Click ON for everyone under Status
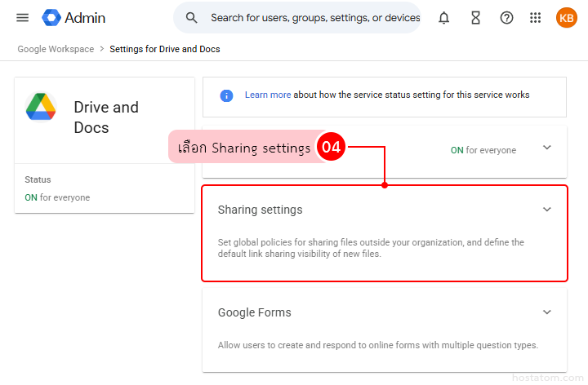This screenshot has width=588, height=385. [x=57, y=197]
